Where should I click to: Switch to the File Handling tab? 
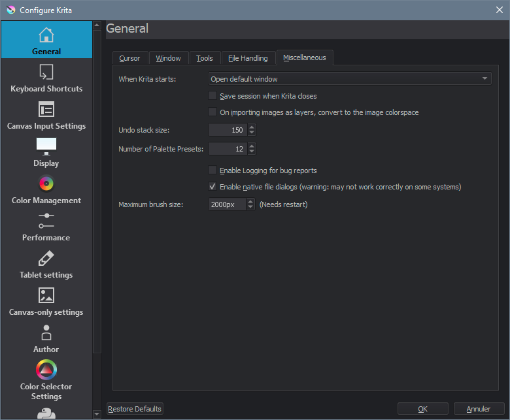[x=248, y=58]
